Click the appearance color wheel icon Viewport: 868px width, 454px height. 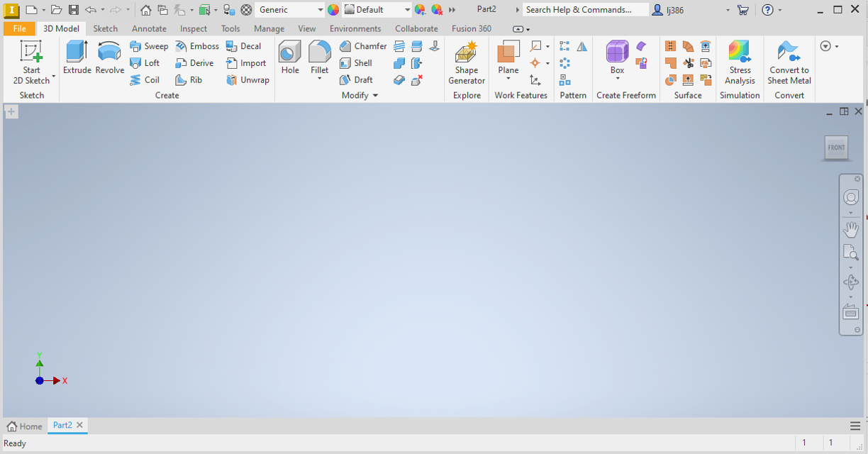pyautogui.click(x=333, y=10)
